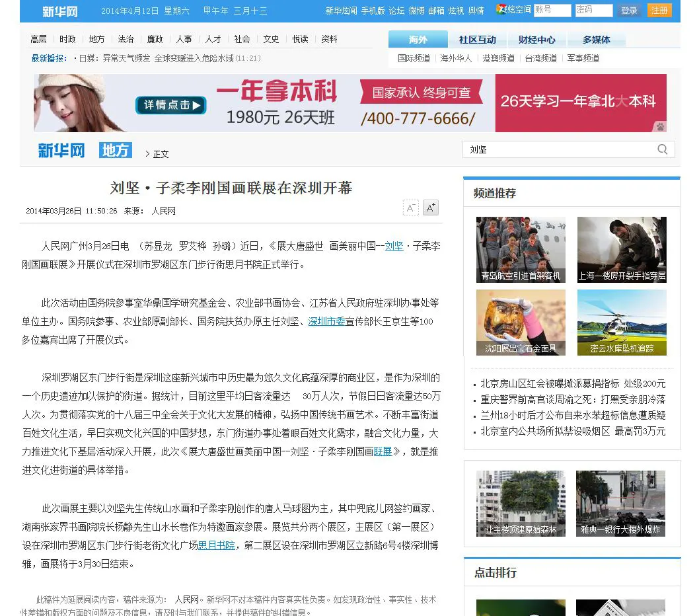Viewport: 699px width, 616px height.
Task: Click the 26天学习一年拿北大本科 red ad panel
Action: click(x=581, y=103)
